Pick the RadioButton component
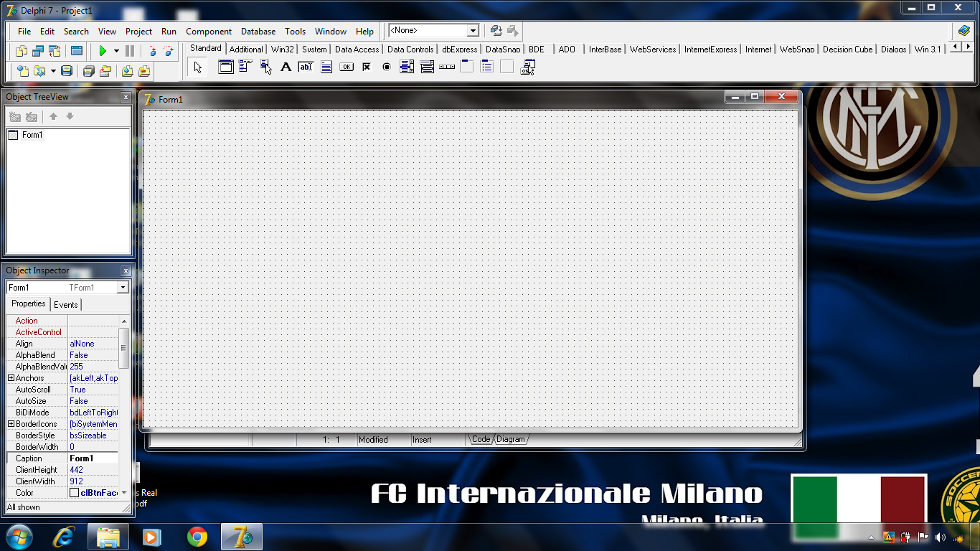Viewport: 980px width, 551px height. point(387,67)
